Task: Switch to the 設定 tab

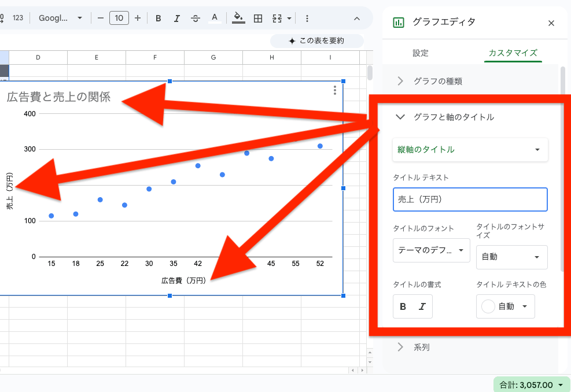Action: [421, 53]
